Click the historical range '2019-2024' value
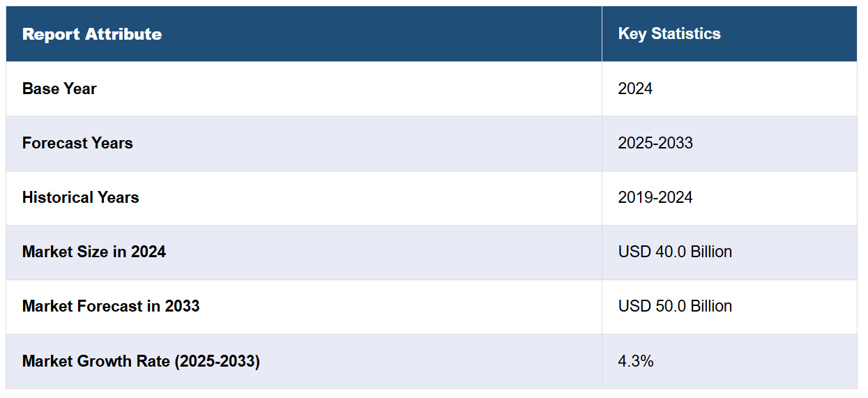The width and height of the screenshot is (868, 398). 655,197
